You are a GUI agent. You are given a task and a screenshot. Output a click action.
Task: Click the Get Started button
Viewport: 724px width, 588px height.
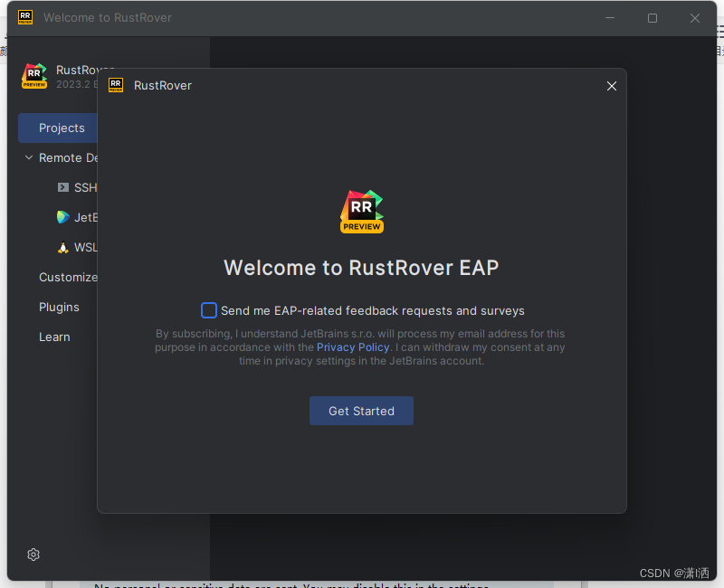coord(361,411)
